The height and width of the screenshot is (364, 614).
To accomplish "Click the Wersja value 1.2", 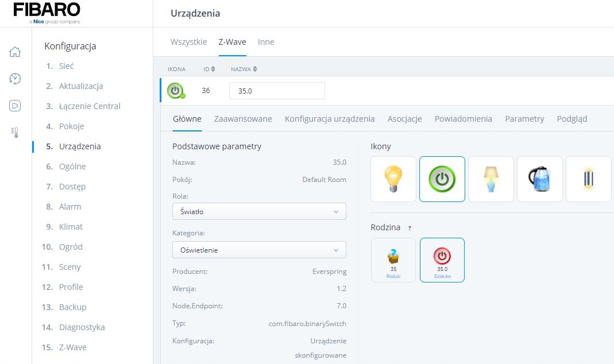I will coord(341,288).
